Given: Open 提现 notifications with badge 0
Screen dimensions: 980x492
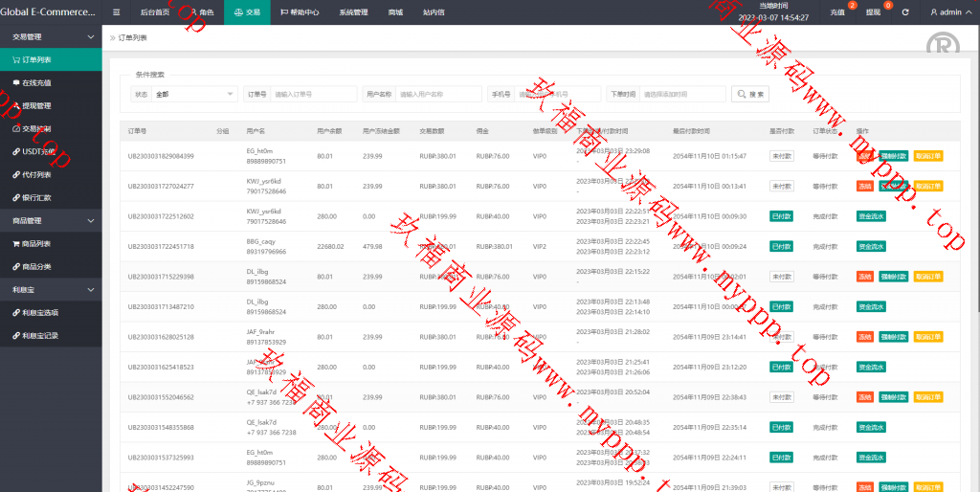Looking at the screenshot, I should [874, 12].
